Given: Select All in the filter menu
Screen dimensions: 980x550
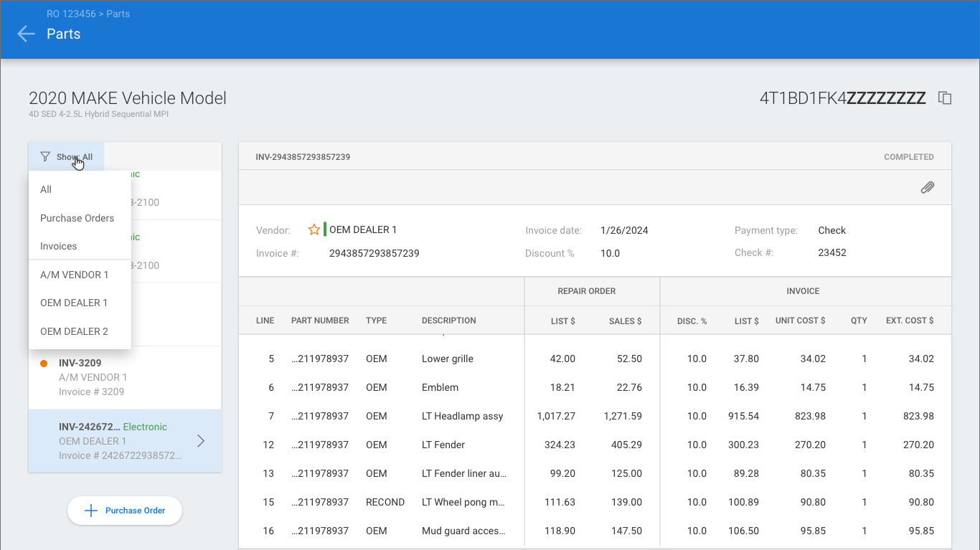Looking at the screenshot, I should pos(80,189).
